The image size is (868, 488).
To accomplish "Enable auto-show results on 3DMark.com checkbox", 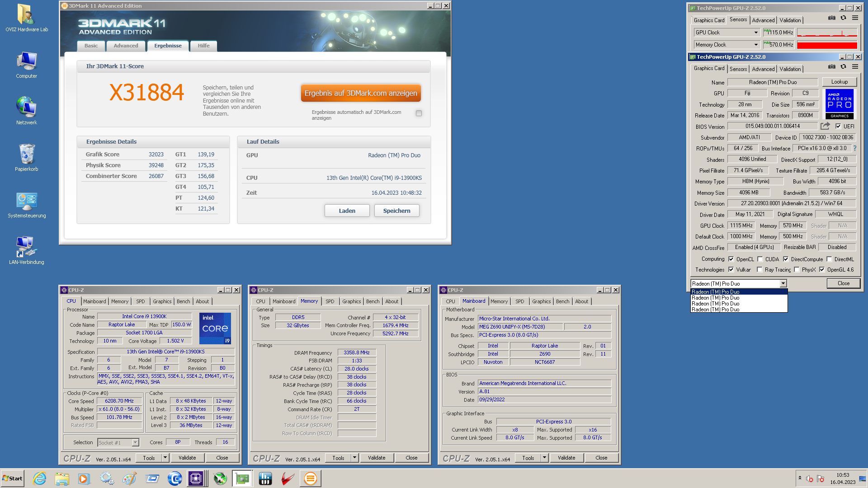I will click(419, 113).
